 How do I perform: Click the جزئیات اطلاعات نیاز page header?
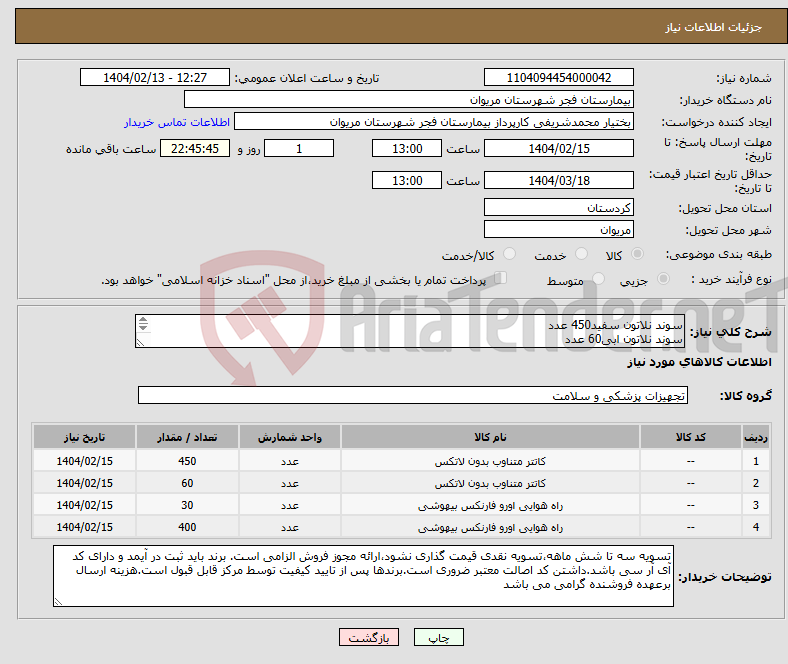click(714, 27)
